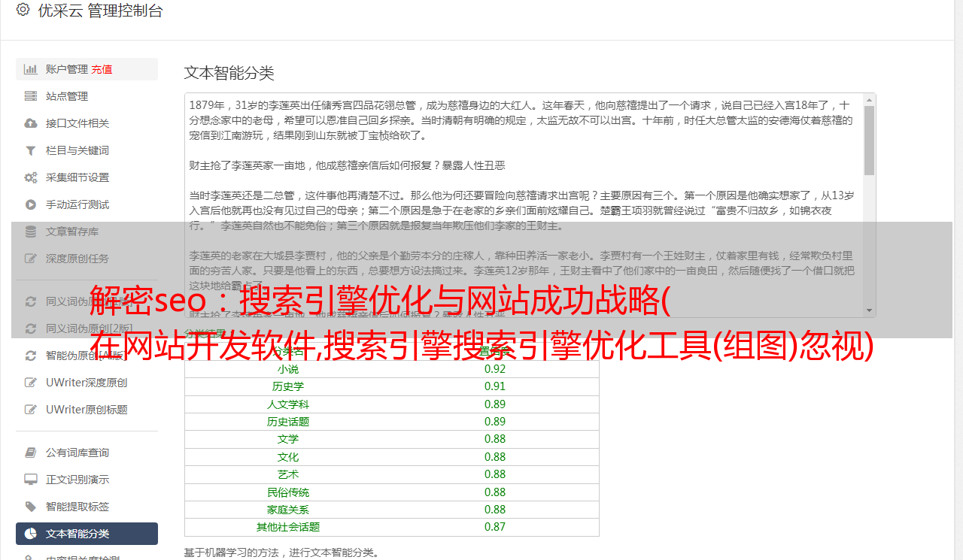The image size is (963, 560).
Task: Click the text area scrollbar up arrow
Action: [870, 99]
